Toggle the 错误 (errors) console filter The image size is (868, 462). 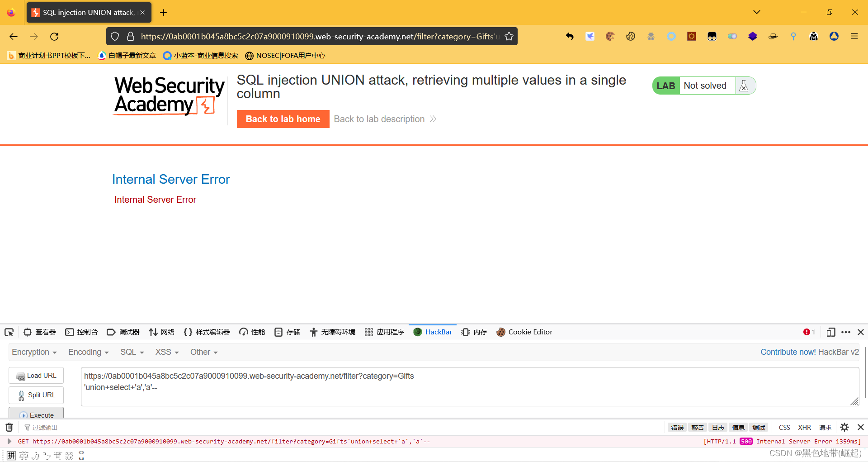(x=677, y=428)
